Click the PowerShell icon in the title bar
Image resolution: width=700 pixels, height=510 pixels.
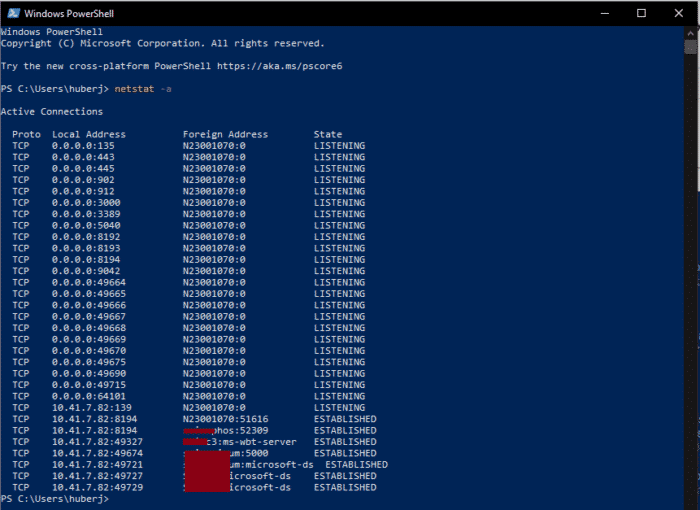pyautogui.click(x=11, y=14)
